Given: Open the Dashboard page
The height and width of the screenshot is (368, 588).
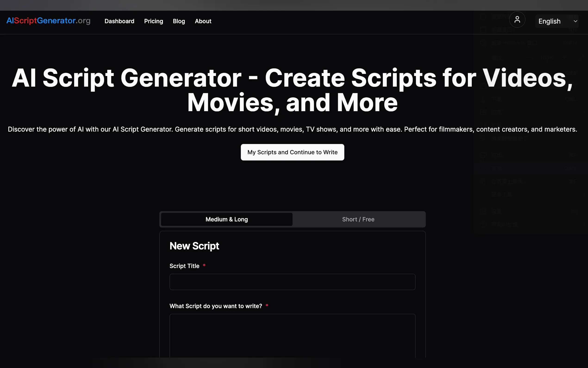Looking at the screenshot, I should [x=119, y=21].
